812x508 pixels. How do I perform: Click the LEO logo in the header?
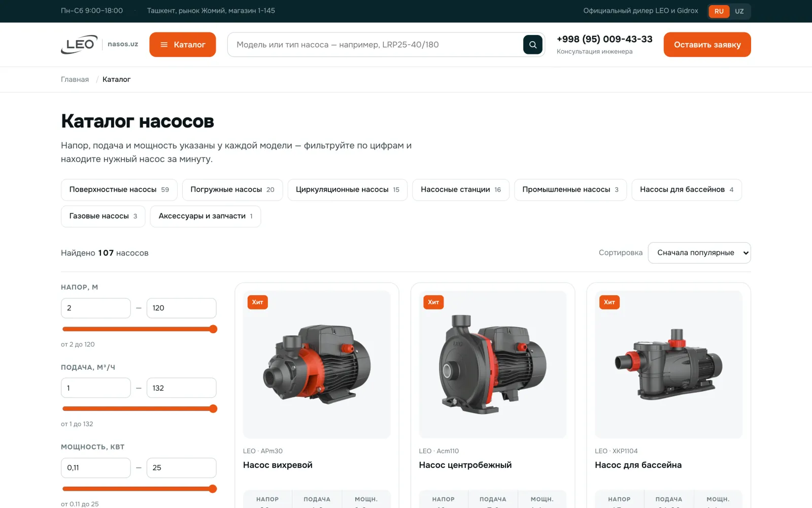(79, 44)
